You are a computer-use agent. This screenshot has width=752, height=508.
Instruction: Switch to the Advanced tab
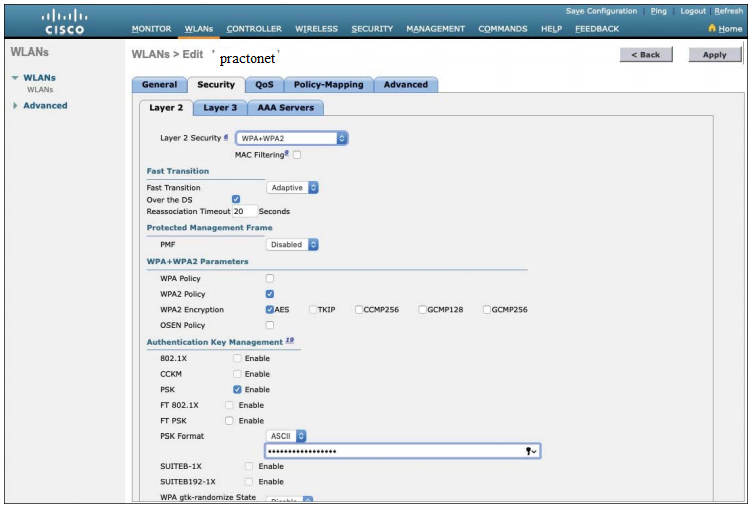(x=406, y=84)
